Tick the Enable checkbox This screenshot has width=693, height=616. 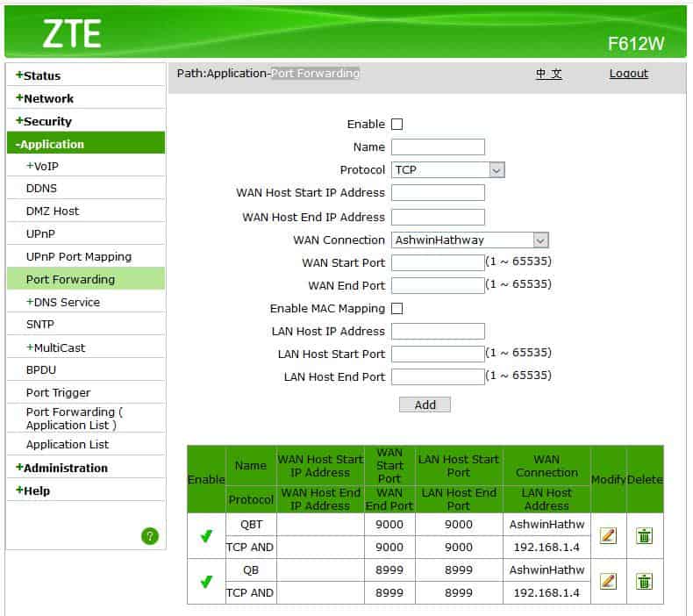[x=397, y=125]
